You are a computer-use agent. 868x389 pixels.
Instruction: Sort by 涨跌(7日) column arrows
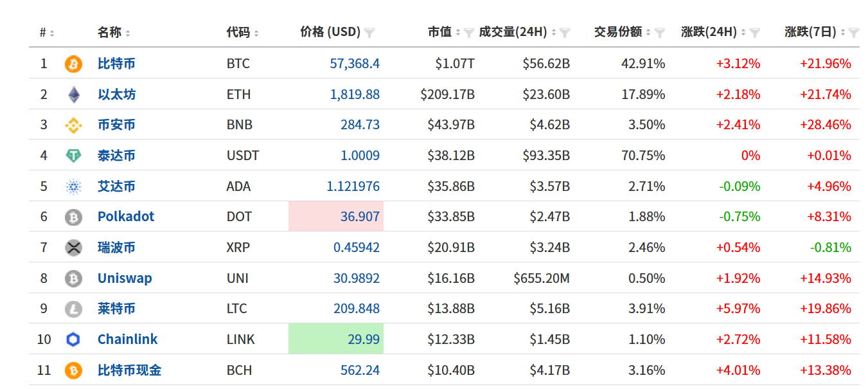843,32
